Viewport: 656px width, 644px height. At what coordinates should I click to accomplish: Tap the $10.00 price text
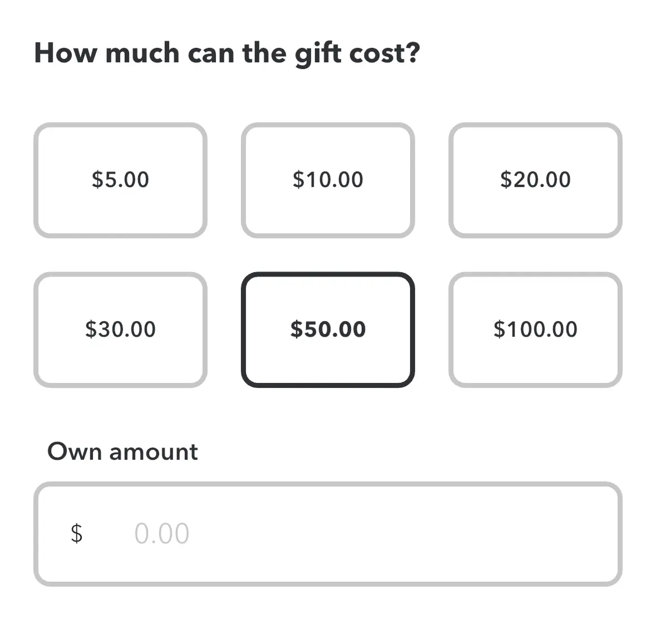pos(328,180)
